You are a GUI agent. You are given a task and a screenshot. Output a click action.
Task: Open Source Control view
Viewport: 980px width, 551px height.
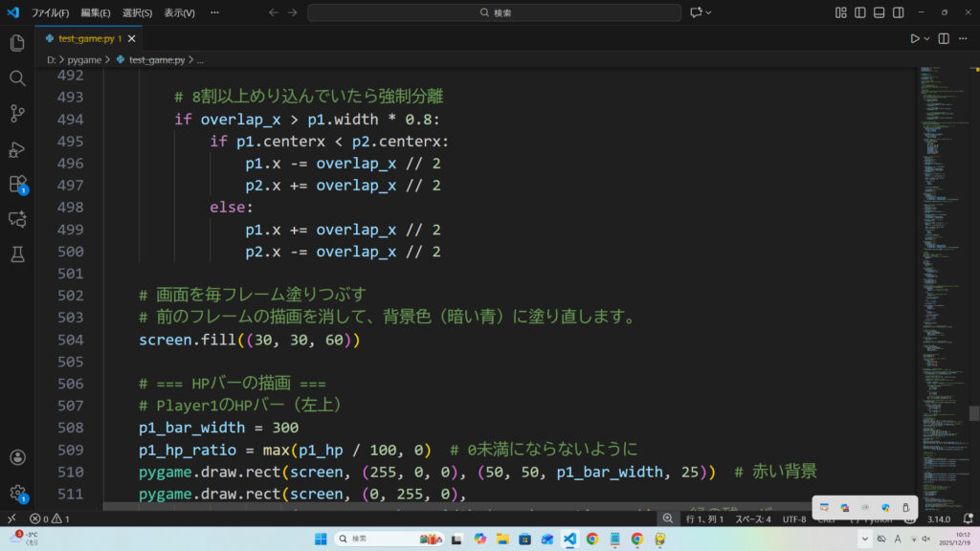click(x=17, y=114)
